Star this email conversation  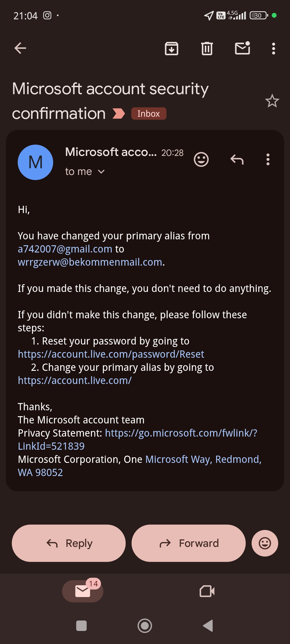click(x=272, y=101)
